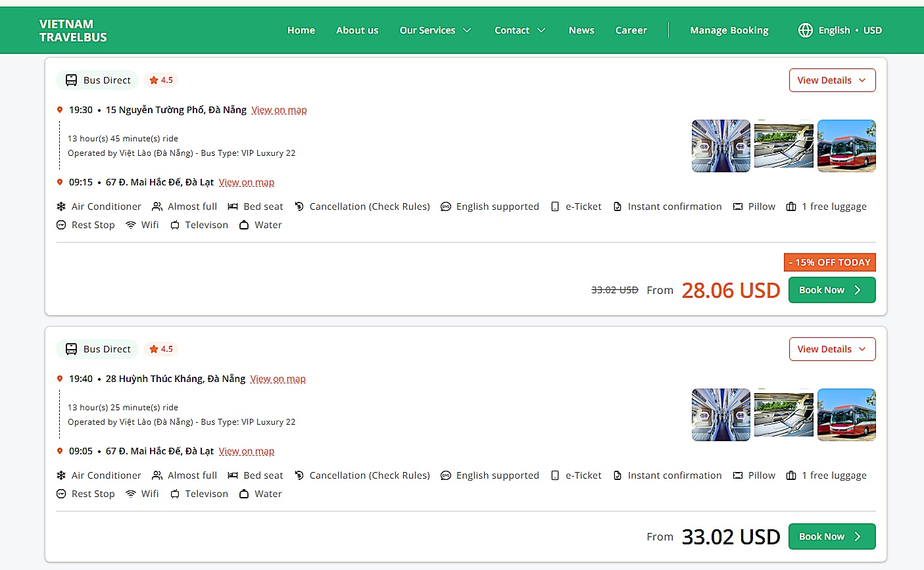Click Cancellation (Check Rules) in second trip

click(362, 475)
